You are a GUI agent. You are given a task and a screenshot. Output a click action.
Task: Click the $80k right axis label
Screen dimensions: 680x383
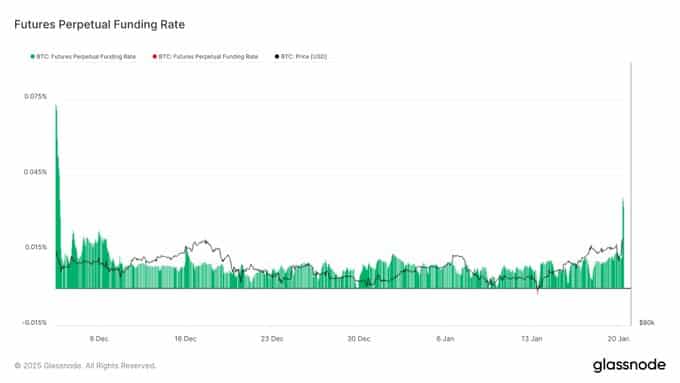coord(646,323)
